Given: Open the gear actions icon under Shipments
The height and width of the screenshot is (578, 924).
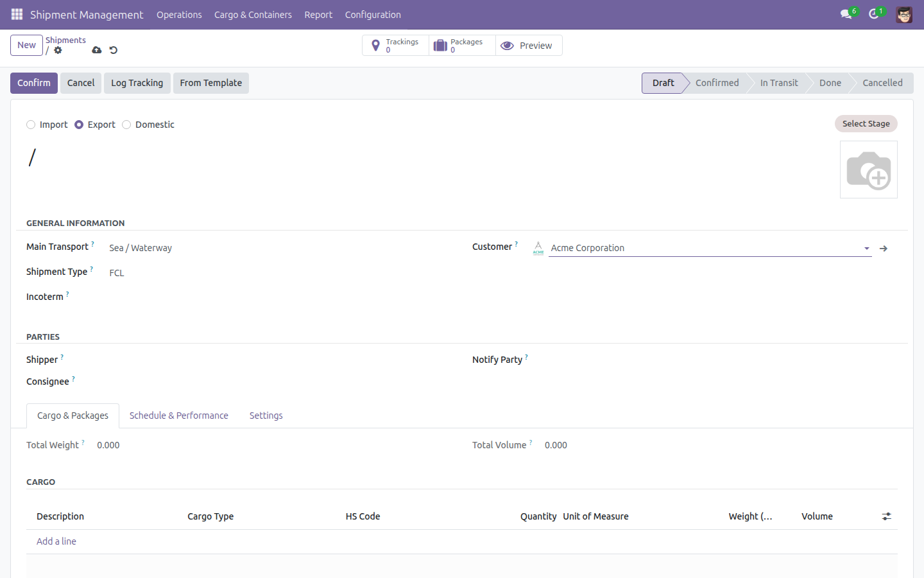Looking at the screenshot, I should [x=58, y=50].
